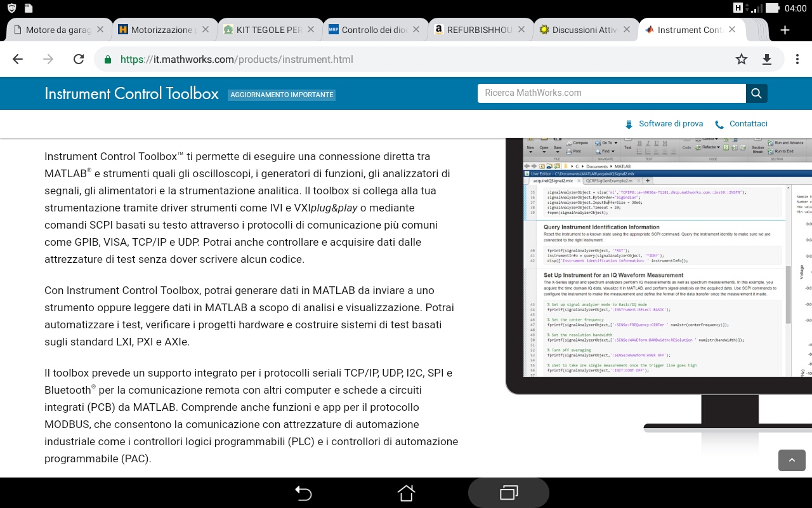
Task: Close the Controllo dei diodi tab
Action: tap(416, 30)
